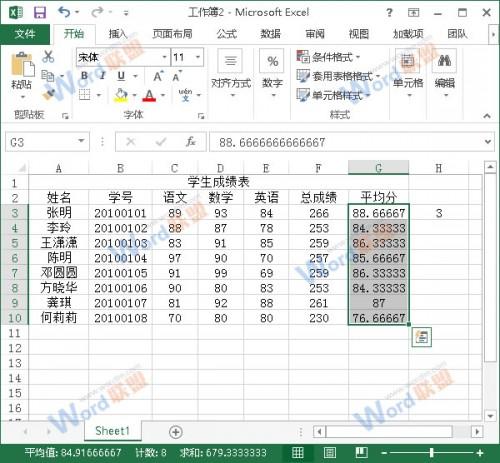500x463 pixels.
Task: Select cell with name 张明
Action: (x=59, y=212)
